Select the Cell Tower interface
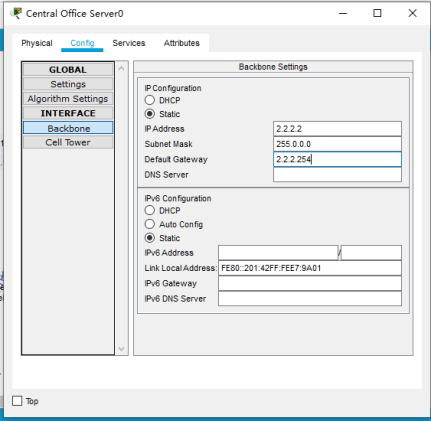The width and height of the screenshot is (431, 421). point(68,142)
